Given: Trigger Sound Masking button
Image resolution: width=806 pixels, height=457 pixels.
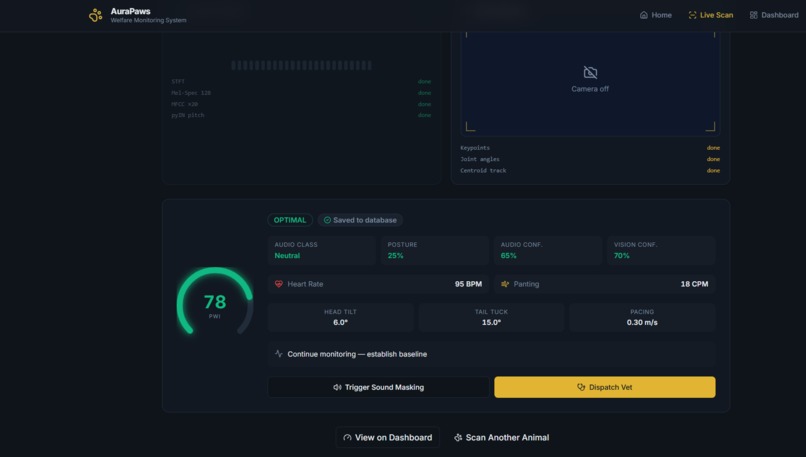Looking at the screenshot, I should (x=378, y=387).
